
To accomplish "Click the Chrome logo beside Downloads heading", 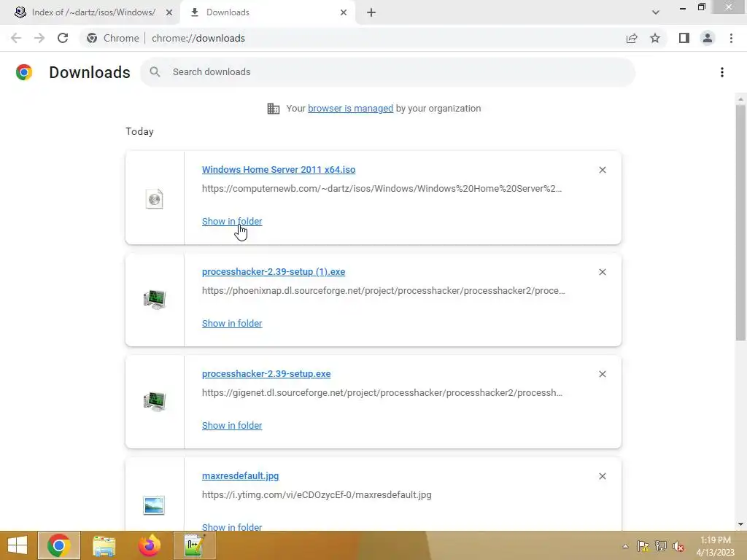I will pos(24,72).
